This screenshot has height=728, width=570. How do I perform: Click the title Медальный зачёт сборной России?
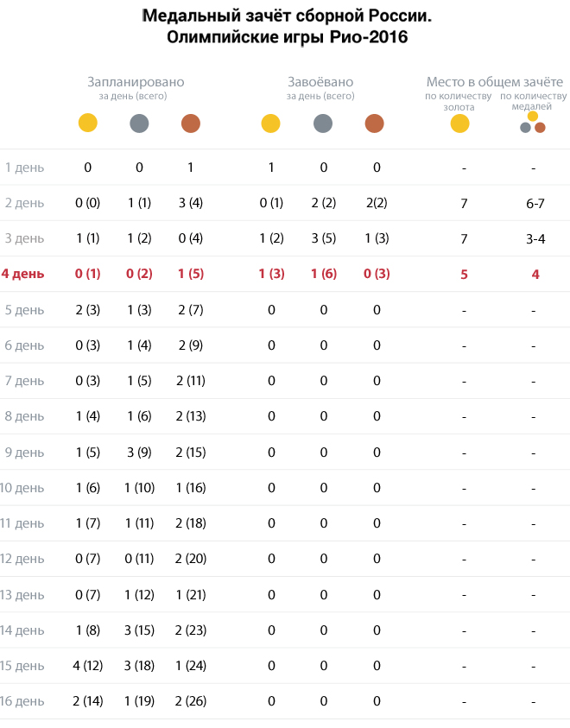(287, 16)
